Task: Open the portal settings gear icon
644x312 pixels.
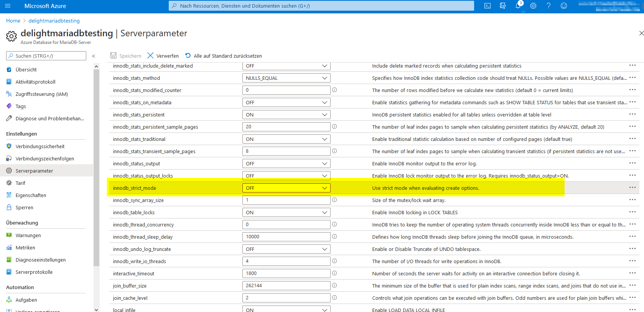Action: 533,6
